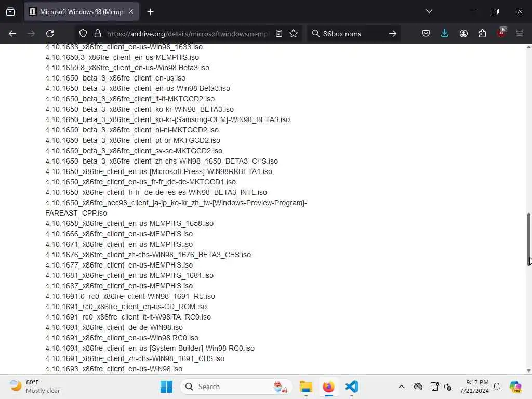532x399 pixels.
Task: Save page to Pocket
Action: coord(426,34)
